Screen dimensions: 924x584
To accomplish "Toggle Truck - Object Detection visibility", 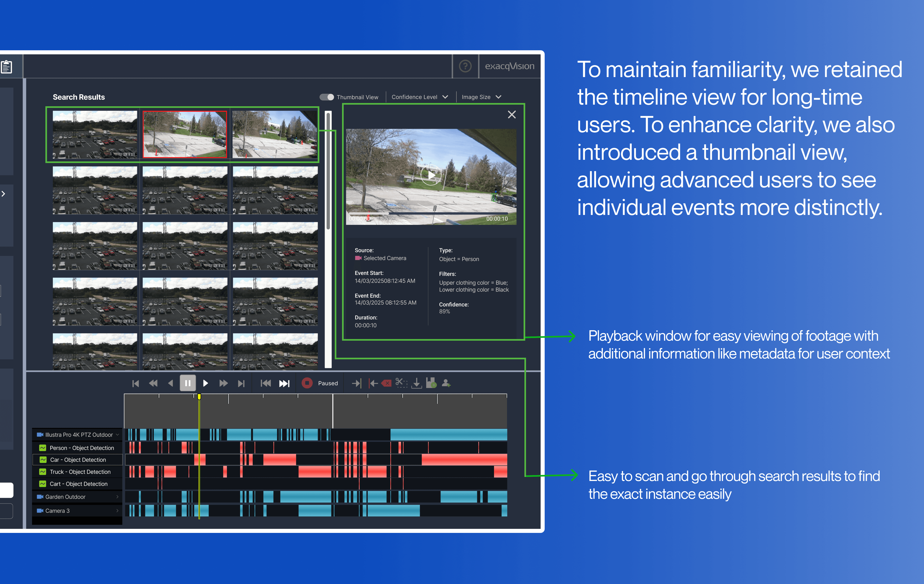I will pyautogui.click(x=43, y=471).
